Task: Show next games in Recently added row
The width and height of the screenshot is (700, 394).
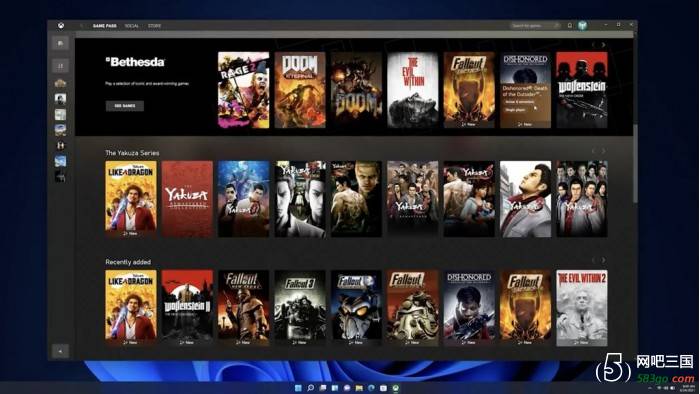Action: [x=603, y=260]
